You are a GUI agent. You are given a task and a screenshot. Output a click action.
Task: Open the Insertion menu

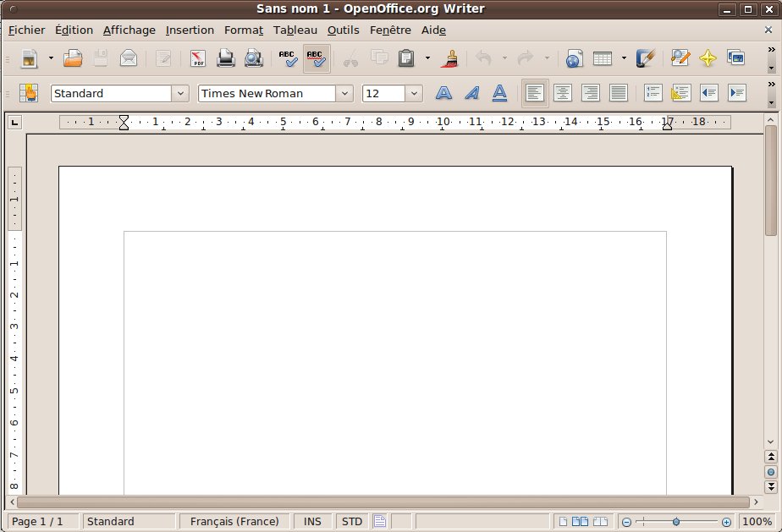pos(190,30)
